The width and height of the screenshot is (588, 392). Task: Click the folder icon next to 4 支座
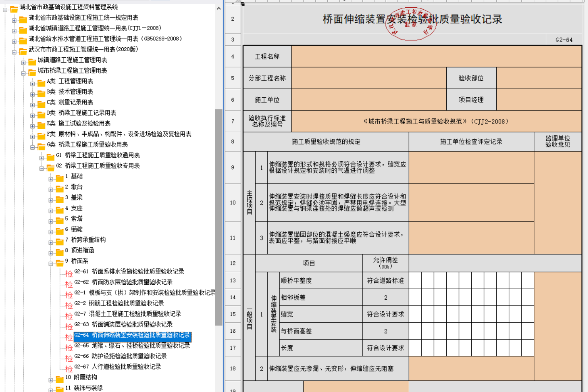(60, 209)
